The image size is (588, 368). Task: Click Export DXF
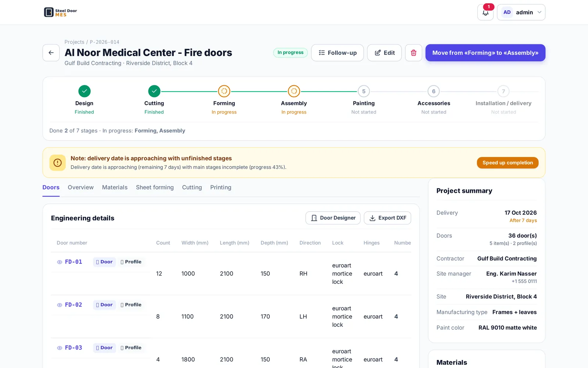pos(387,218)
